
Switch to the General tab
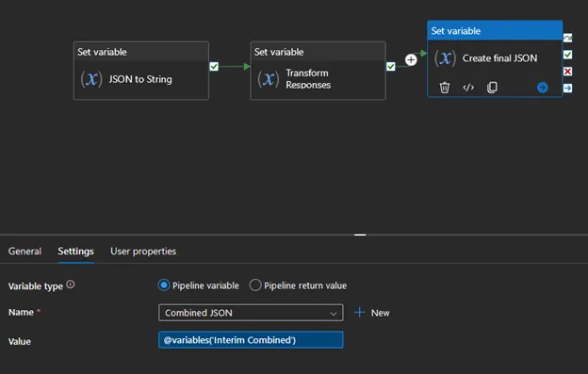[24, 252]
